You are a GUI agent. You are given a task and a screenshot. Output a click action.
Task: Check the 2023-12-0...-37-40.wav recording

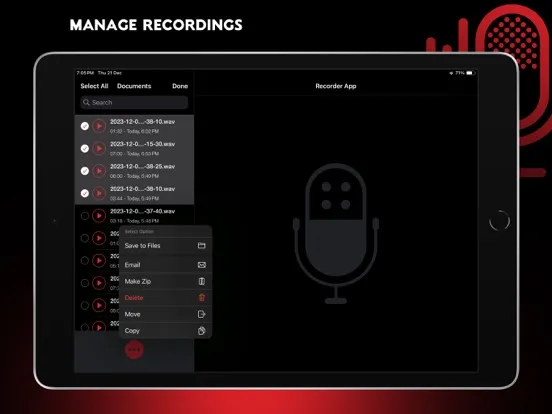click(x=84, y=216)
